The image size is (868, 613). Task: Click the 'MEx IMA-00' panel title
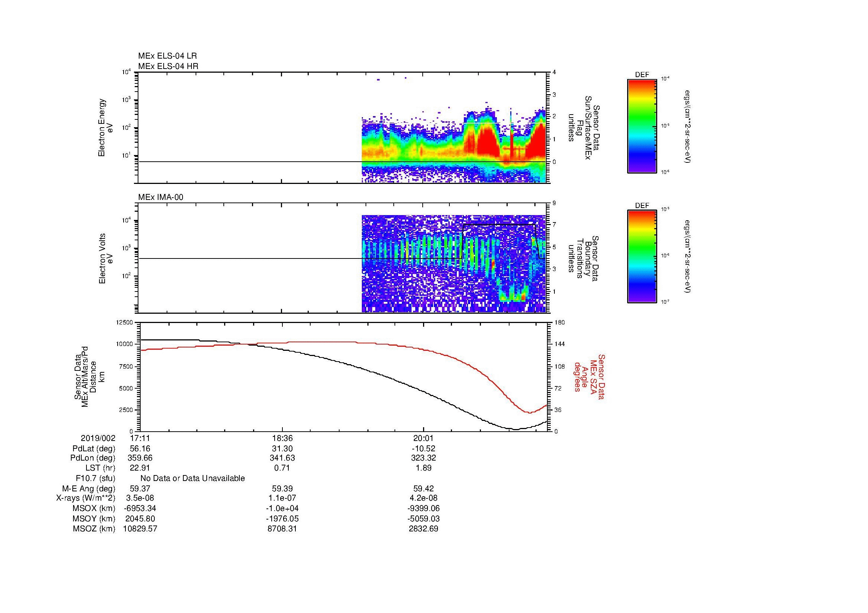161,197
